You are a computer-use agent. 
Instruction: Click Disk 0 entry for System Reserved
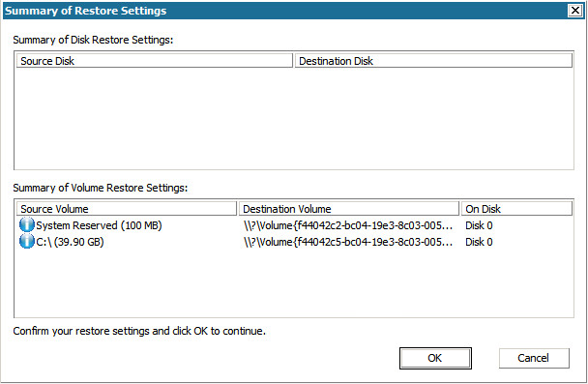[479, 225]
